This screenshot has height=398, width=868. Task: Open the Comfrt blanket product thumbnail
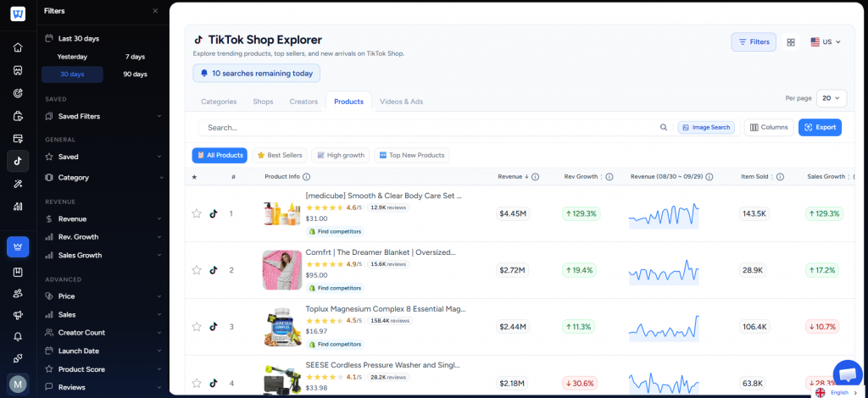pos(282,270)
